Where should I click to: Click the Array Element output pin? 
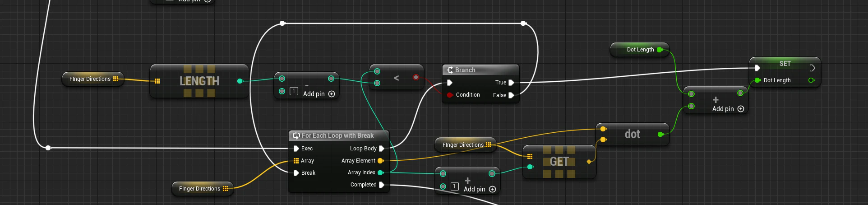tap(380, 161)
